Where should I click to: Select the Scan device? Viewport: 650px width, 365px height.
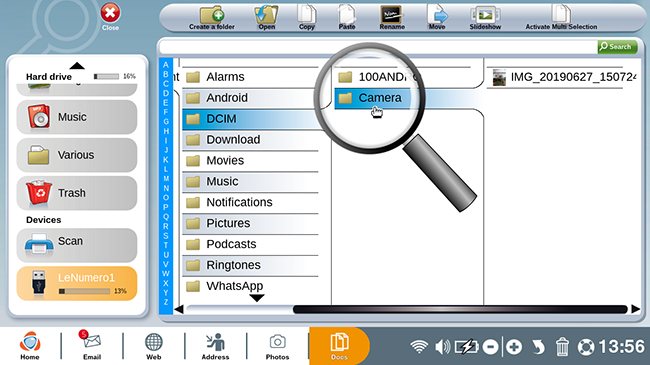(x=77, y=245)
